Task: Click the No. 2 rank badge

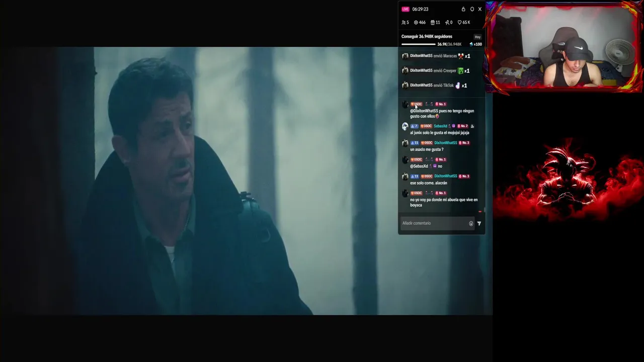Action: point(463,126)
